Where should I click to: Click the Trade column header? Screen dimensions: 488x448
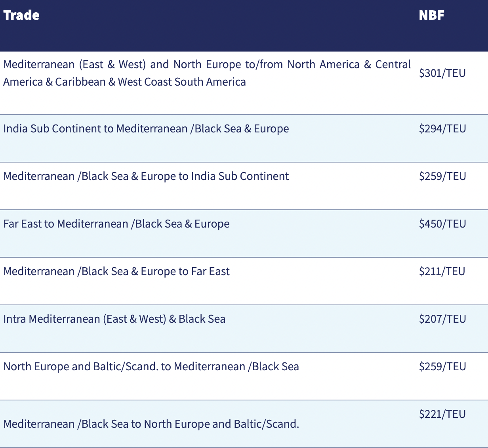(x=21, y=15)
